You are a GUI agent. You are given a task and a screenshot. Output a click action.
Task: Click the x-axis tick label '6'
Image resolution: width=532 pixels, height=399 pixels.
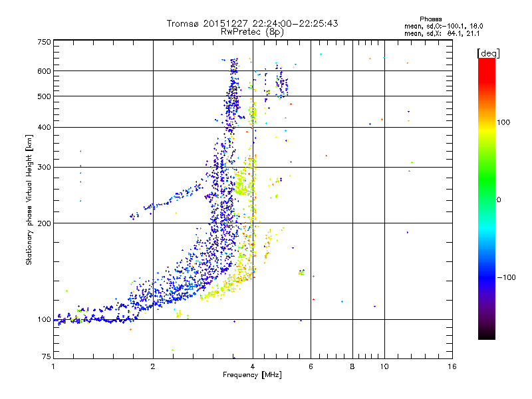[311, 366]
